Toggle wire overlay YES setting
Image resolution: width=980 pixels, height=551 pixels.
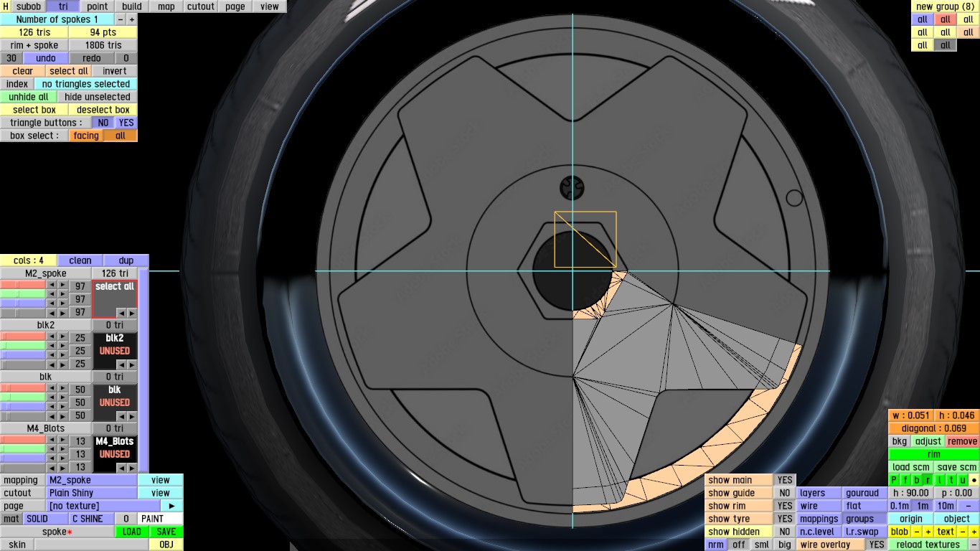(877, 545)
